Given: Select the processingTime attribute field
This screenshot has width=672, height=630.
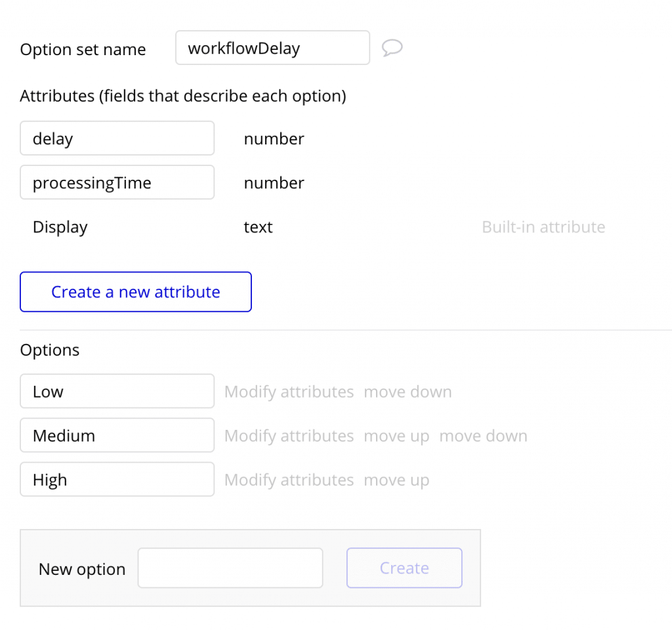Looking at the screenshot, I should (117, 182).
